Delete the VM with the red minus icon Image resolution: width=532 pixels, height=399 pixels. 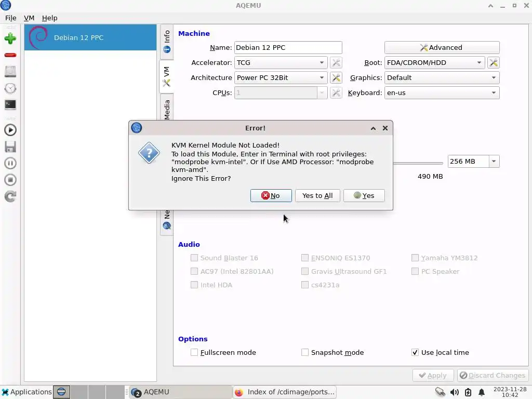point(10,55)
